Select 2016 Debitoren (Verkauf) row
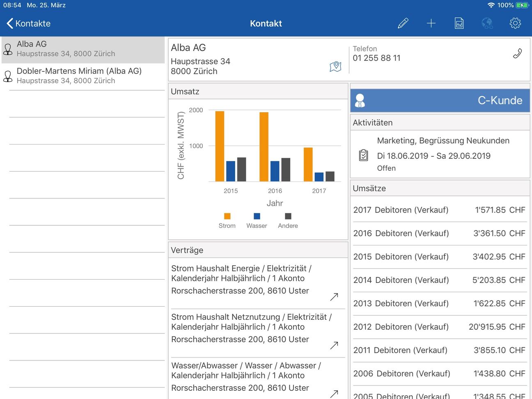The image size is (532, 399). point(439,234)
